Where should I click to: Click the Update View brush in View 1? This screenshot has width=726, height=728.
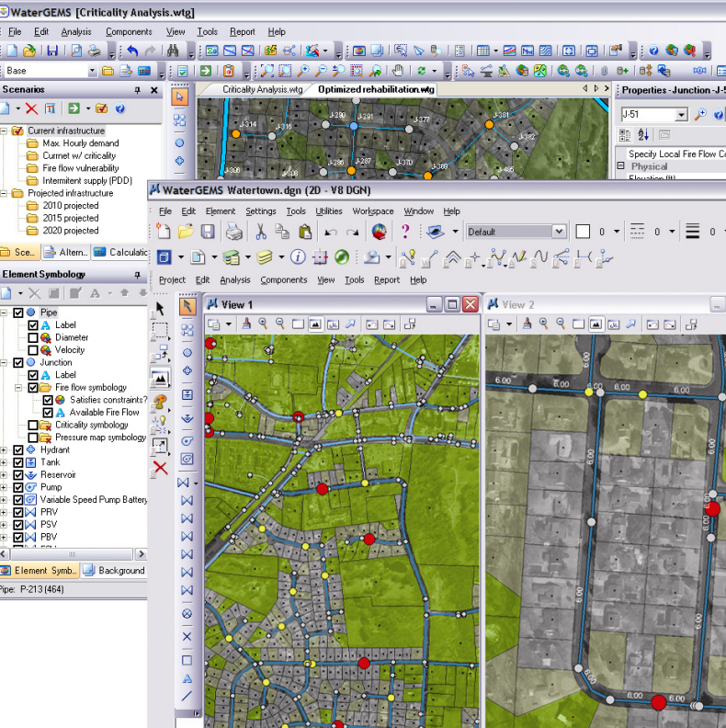point(246,324)
